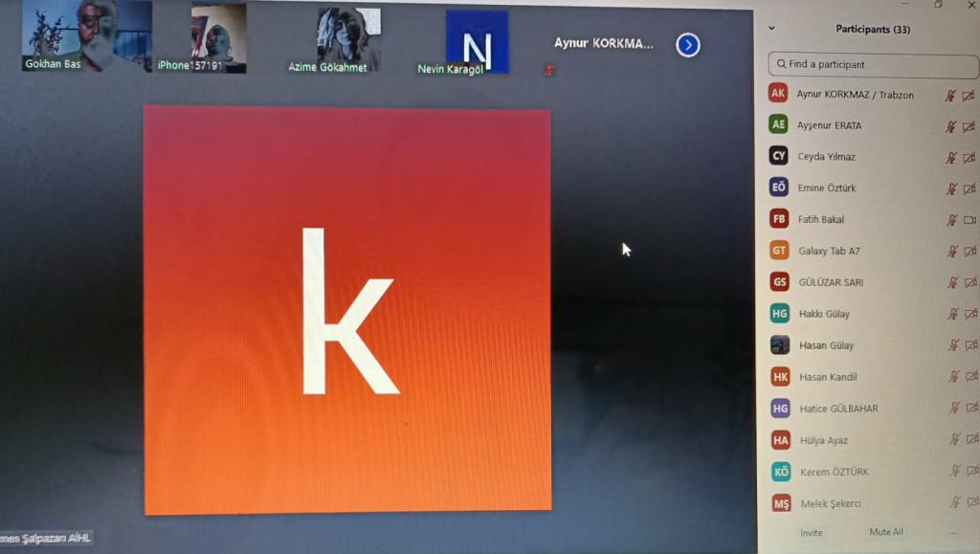
Task: Click the video camera icon for Fatih Bakal
Action: click(x=970, y=220)
